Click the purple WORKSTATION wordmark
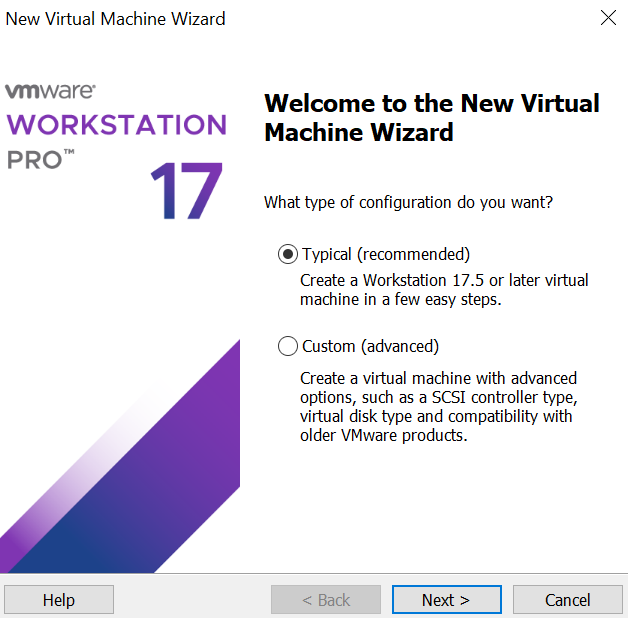Image resolution: width=628 pixels, height=618 pixels. coord(116,125)
